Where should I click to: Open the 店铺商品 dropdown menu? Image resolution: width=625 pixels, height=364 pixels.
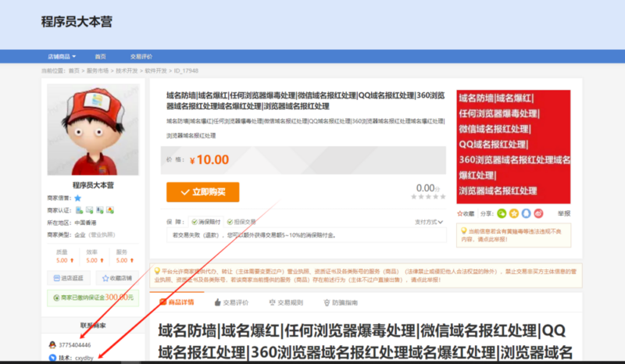coord(62,56)
